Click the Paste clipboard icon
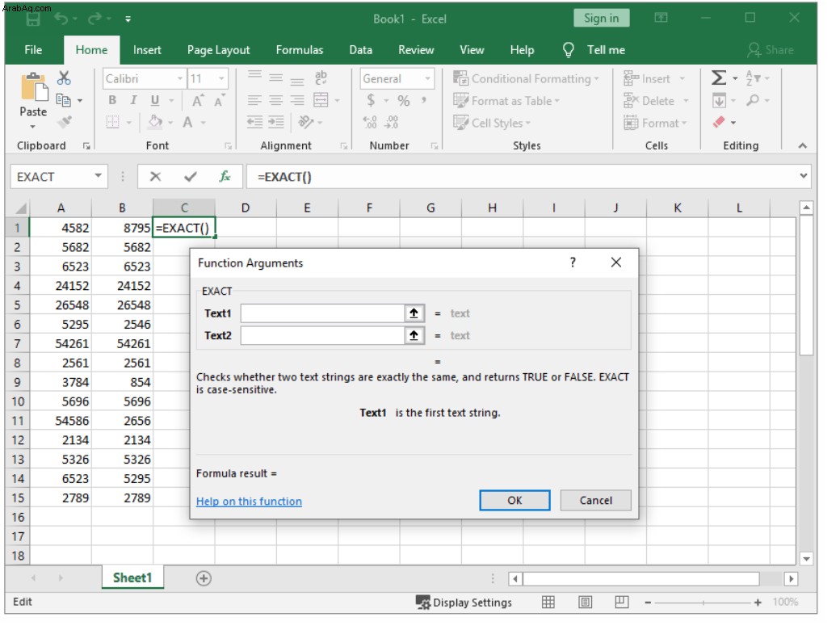This screenshot has height=630, width=840. click(33, 87)
